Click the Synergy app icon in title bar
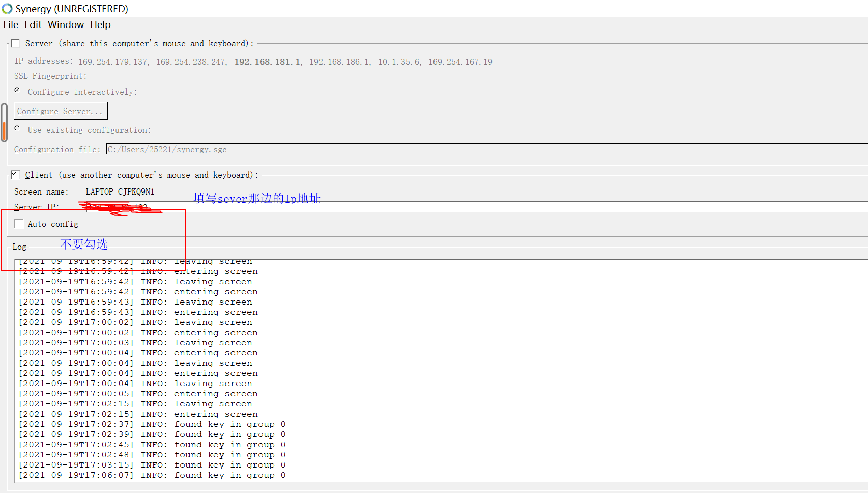 click(7, 9)
